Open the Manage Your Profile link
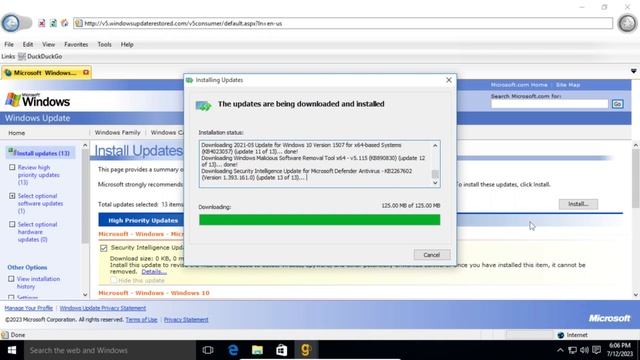 (x=29, y=308)
